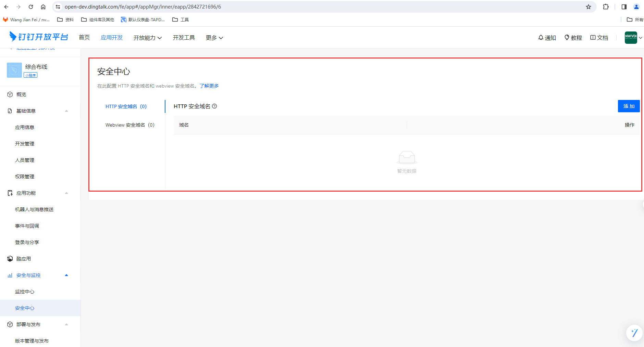The image size is (644, 347).
Task: Open 机器人与消息推送 in the sidebar
Action: pyautogui.click(x=34, y=209)
